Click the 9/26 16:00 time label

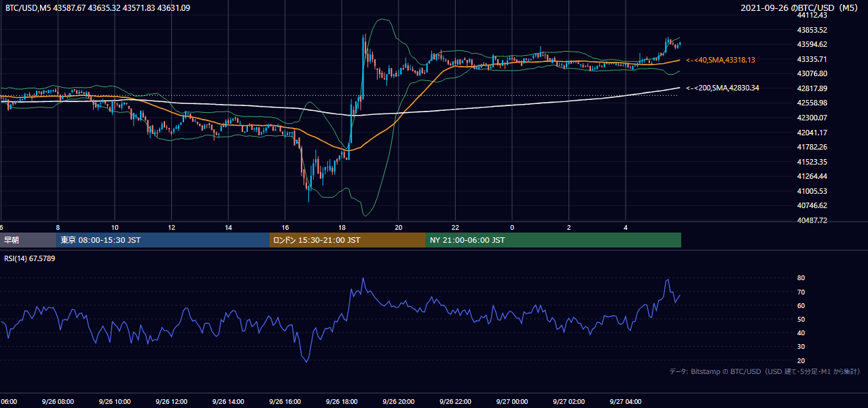(285, 402)
